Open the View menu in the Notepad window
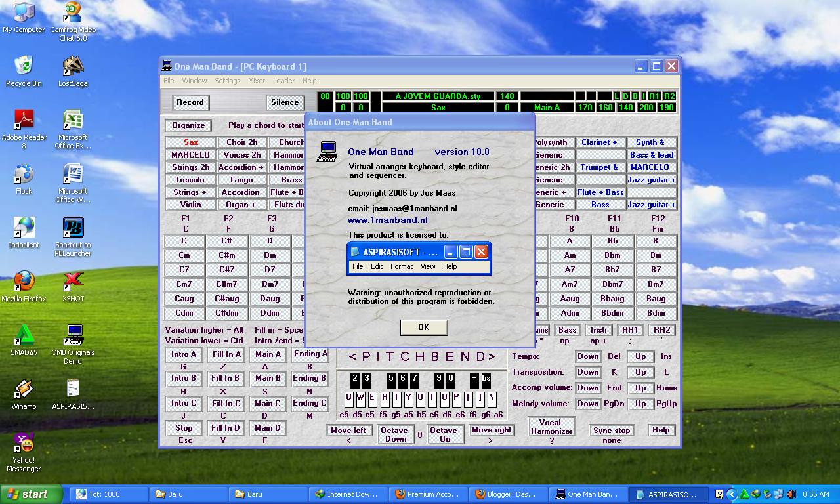The height and width of the screenshot is (504, 840). pyautogui.click(x=428, y=266)
